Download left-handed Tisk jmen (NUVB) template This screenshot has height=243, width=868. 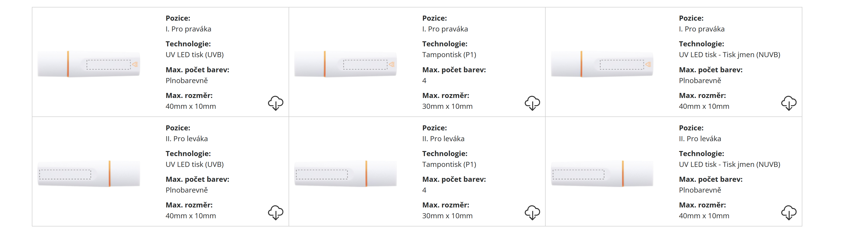[x=788, y=213]
